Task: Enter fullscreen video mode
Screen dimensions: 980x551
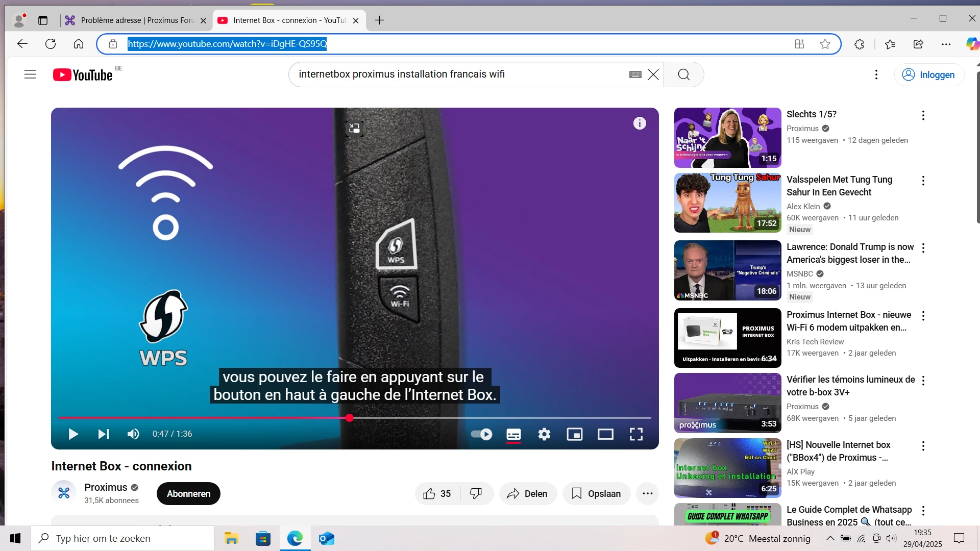Action: tap(636, 434)
